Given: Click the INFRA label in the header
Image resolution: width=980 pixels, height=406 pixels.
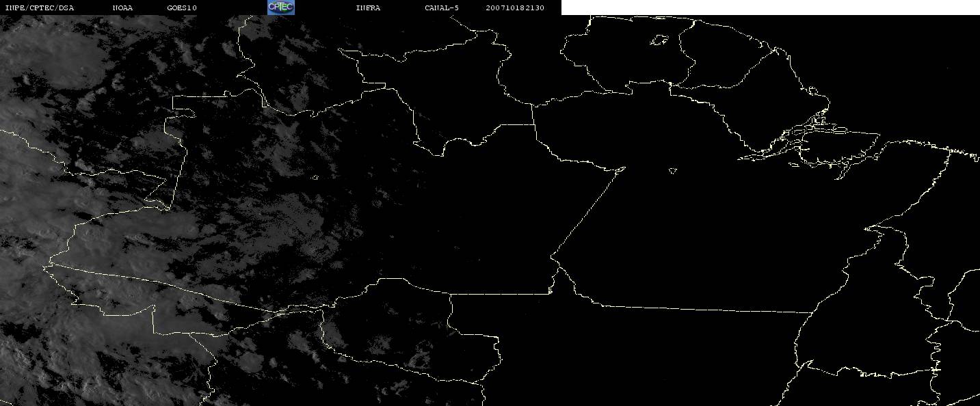Looking at the screenshot, I should pyautogui.click(x=368, y=8).
